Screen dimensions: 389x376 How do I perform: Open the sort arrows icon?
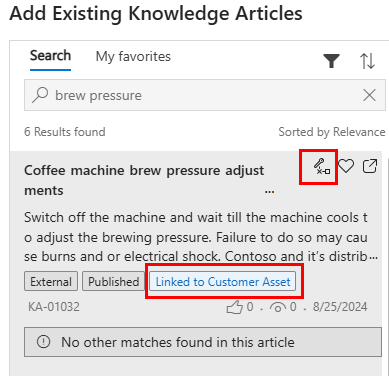tap(367, 61)
